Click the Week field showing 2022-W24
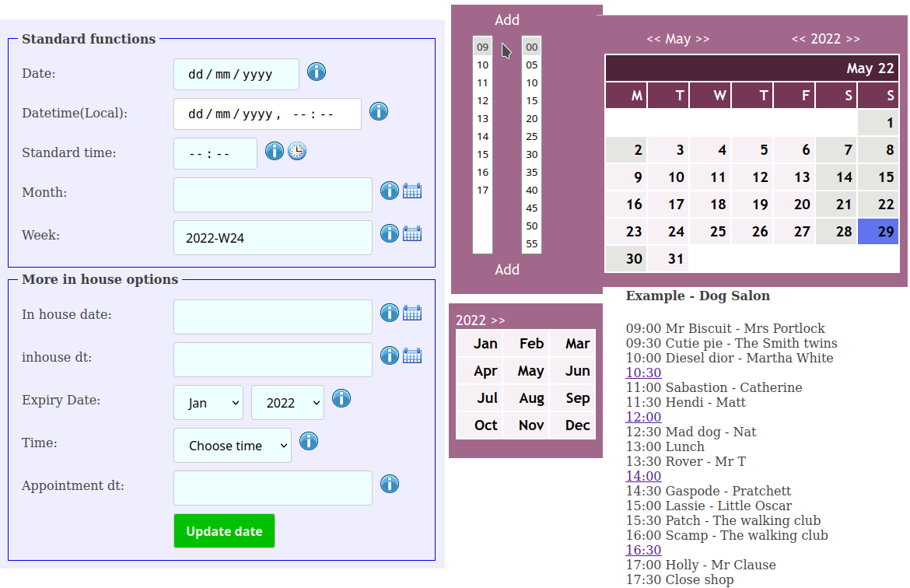Image resolution: width=910 pixels, height=588 pixels. click(273, 237)
